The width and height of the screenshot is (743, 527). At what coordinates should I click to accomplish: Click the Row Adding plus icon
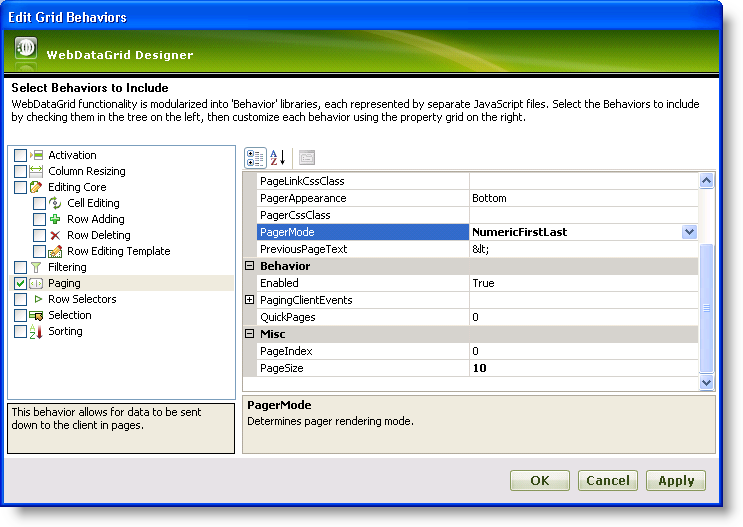pyautogui.click(x=55, y=219)
